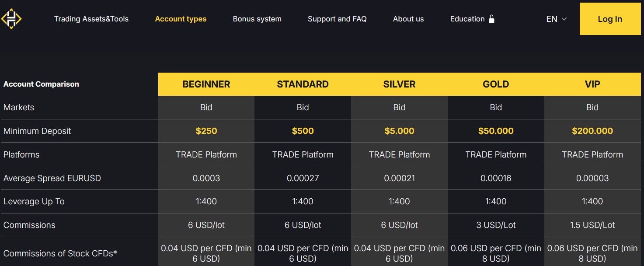Viewport: 644px width, 266px height.
Task: Click the Commissions of Stock CFDs* label
Action: click(x=60, y=253)
